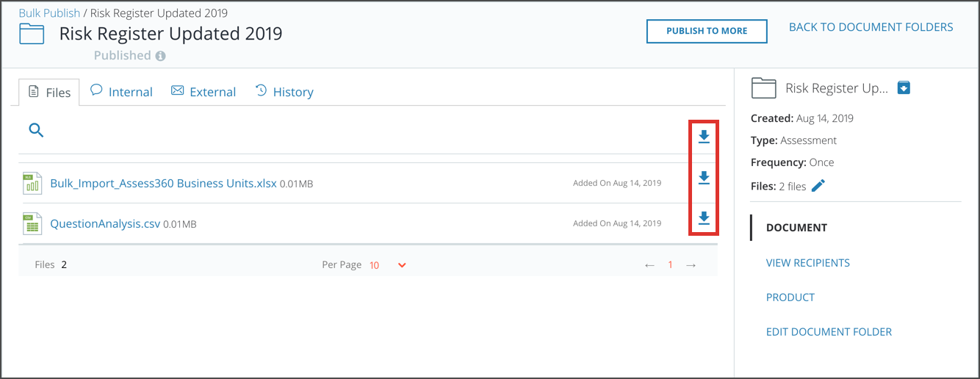Image resolution: width=980 pixels, height=379 pixels.
Task: Go to next page arrow
Action: pyautogui.click(x=691, y=265)
